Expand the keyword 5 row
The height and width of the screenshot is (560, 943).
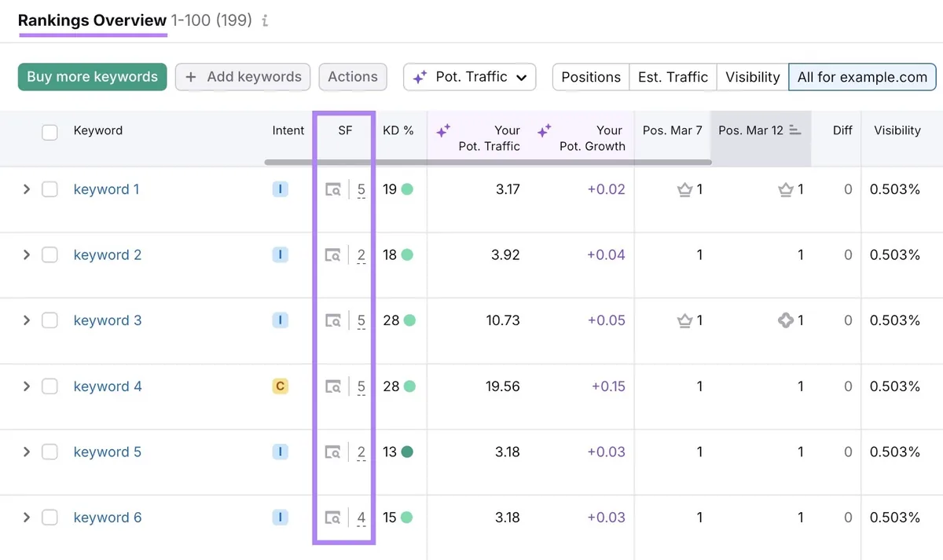click(x=26, y=452)
